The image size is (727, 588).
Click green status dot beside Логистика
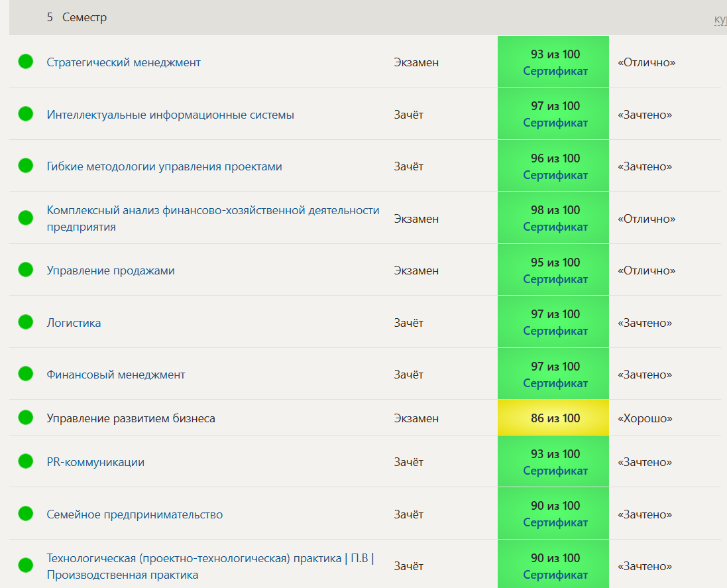[x=25, y=322]
